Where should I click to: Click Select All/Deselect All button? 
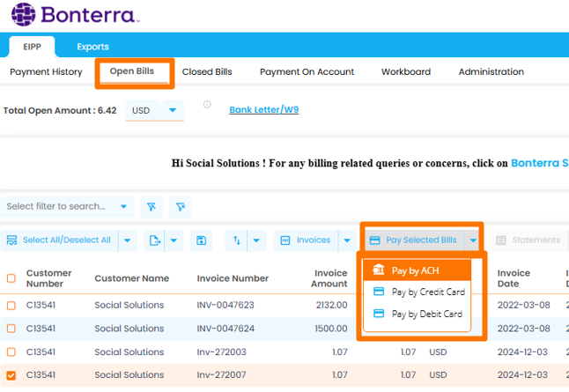coord(59,240)
